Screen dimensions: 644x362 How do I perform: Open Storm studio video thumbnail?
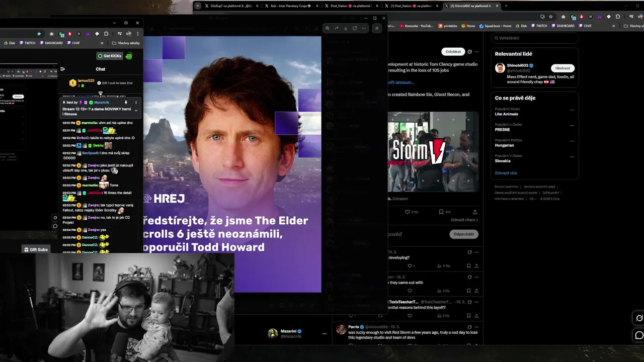click(x=433, y=151)
